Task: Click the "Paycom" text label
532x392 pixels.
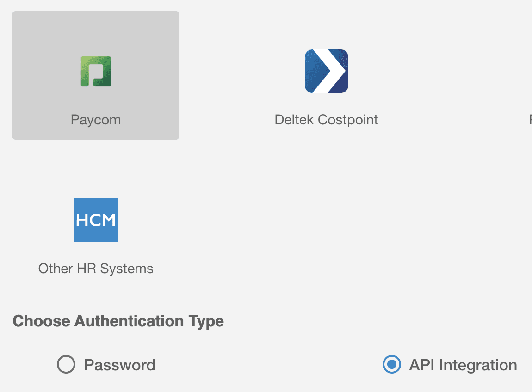Action: 96,120
